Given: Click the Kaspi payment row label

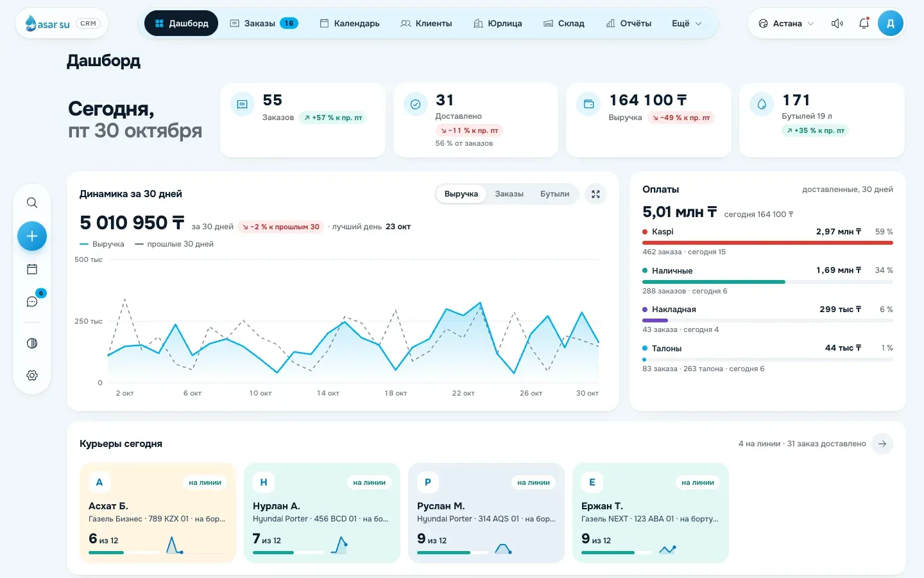Looking at the screenshot, I should pos(662,232).
